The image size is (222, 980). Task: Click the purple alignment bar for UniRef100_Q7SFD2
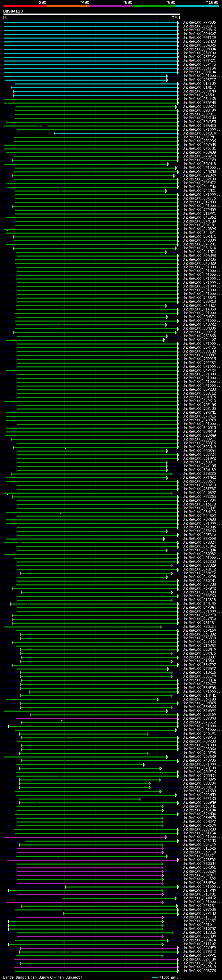(93, 860)
